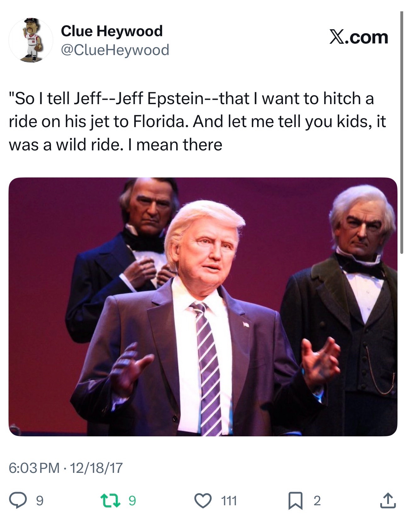The image size is (406, 532).
Task: Click the X logo glyph
Action: tap(337, 37)
